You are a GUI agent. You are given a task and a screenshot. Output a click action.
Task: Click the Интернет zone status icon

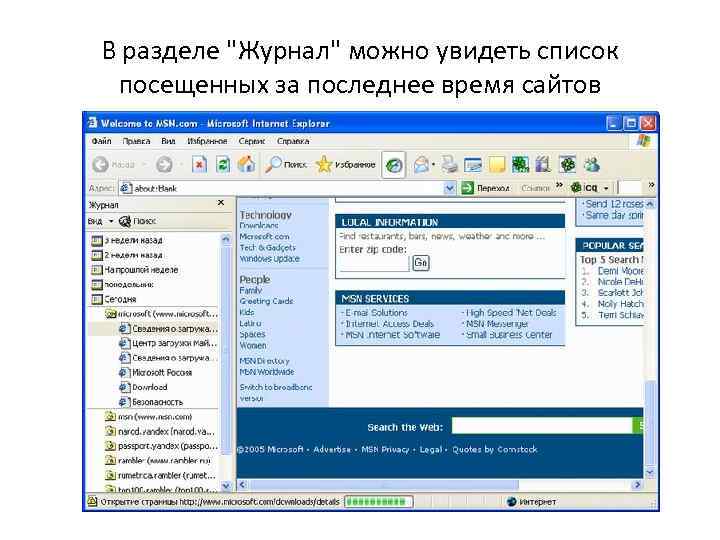coord(512,502)
